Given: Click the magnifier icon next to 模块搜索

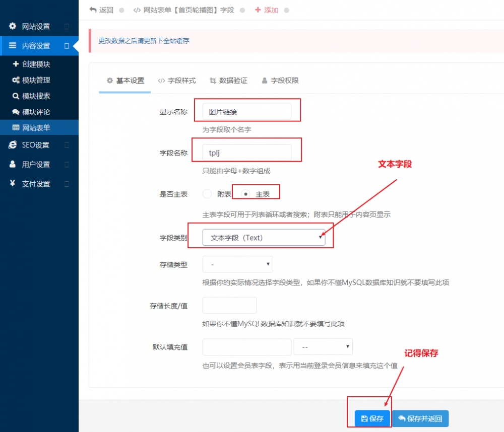Looking at the screenshot, I should pyautogui.click(x=16, y=96).
